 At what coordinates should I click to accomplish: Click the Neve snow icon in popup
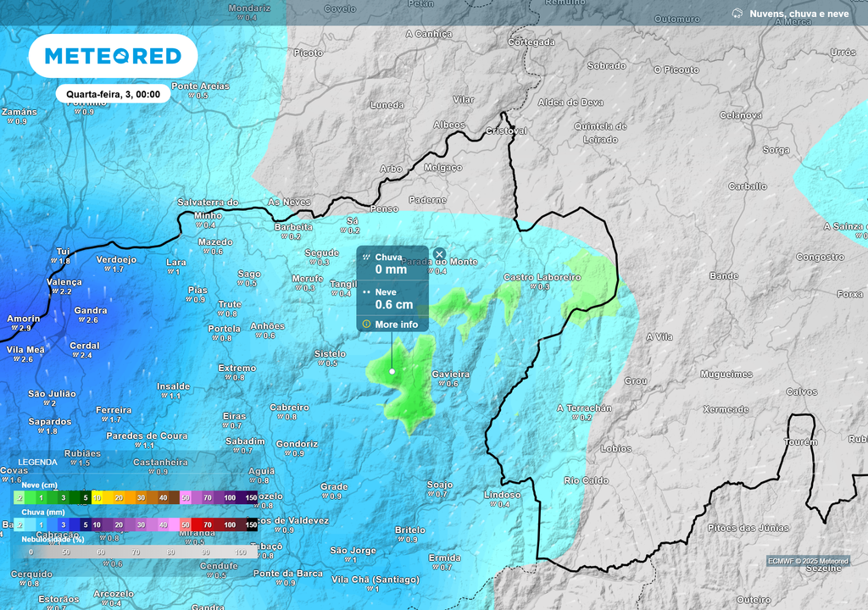tap(366, 291)
